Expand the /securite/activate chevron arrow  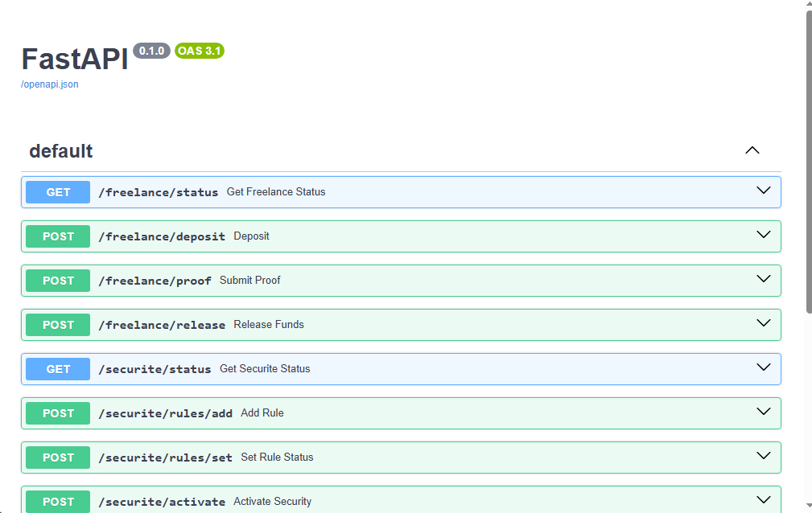click(764, 500)
